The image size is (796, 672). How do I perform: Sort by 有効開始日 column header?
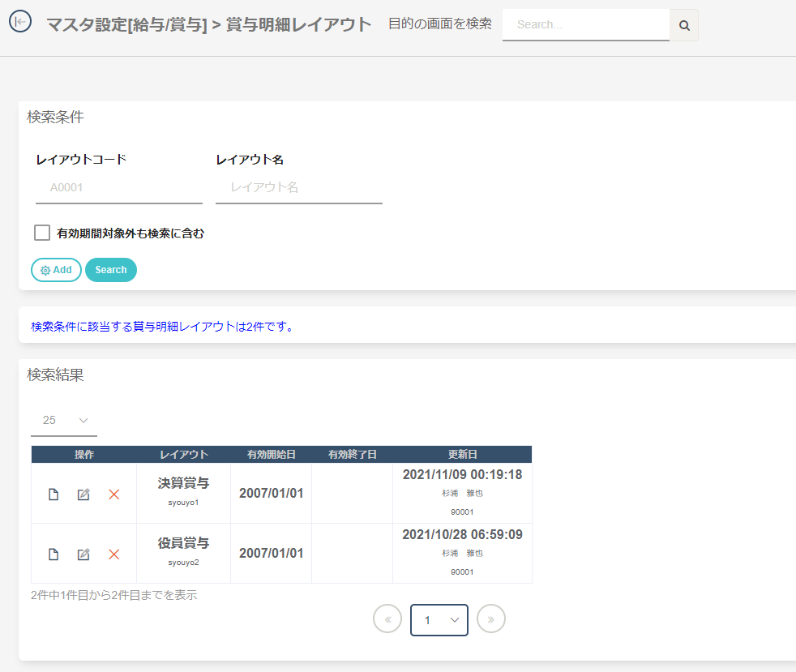(x=271, y=455)
